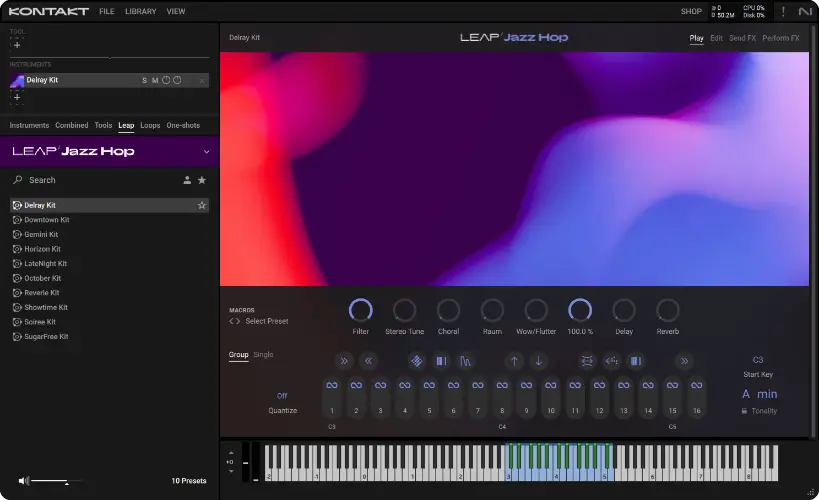Click the diamond pattern icon

416,361
